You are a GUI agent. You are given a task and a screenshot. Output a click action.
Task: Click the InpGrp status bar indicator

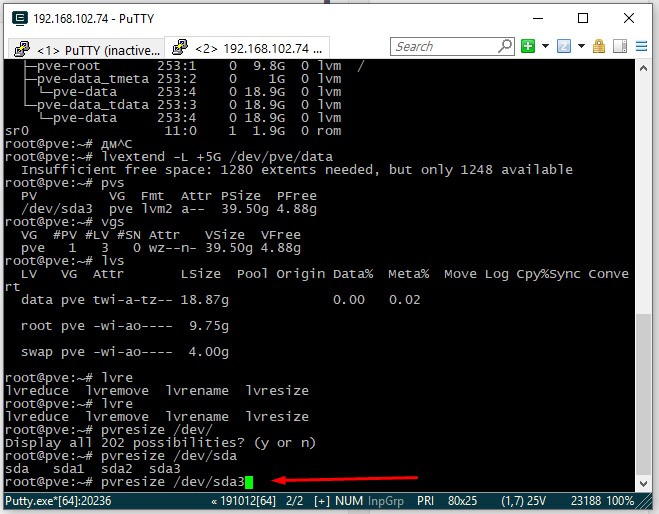[x=386, y=501]
